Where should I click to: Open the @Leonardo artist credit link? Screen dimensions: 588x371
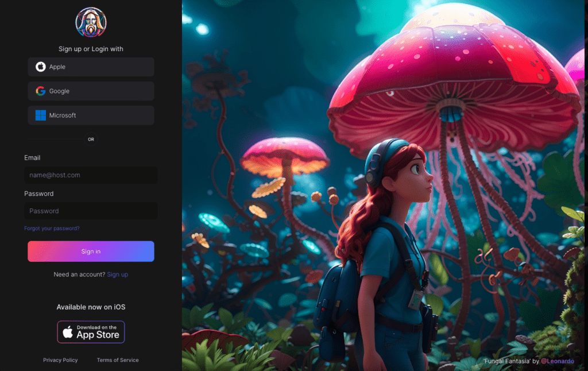click(x=557, y=361)
